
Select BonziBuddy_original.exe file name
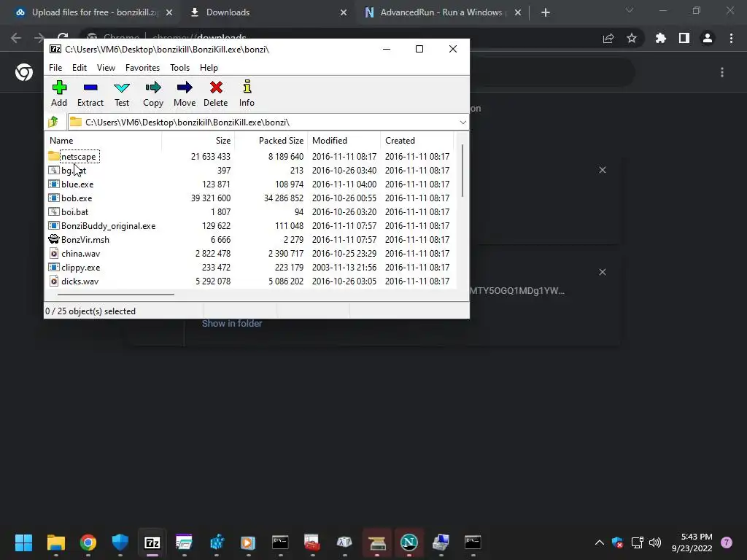108,226
